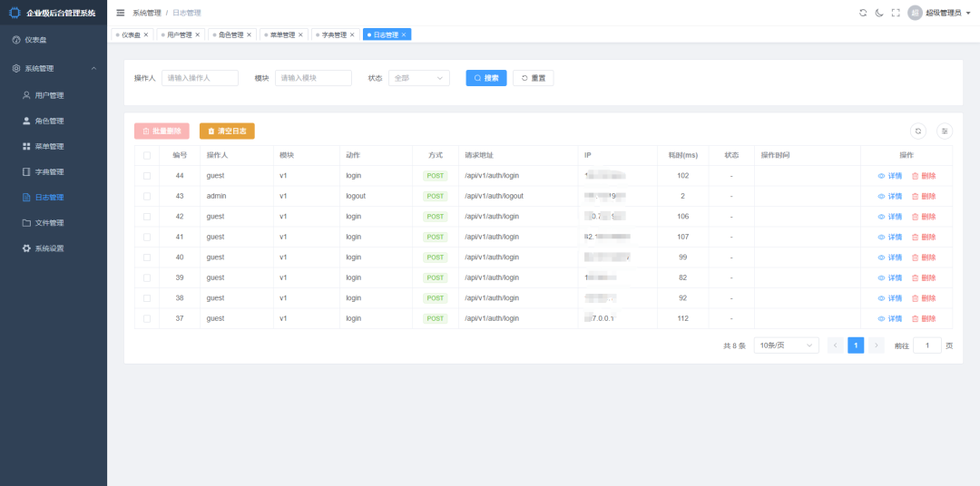Image resolution: width=980 pixels, height=486 pixels.
Task: Check the select-all checkbox in table header
Action: (x=147, y=156)
